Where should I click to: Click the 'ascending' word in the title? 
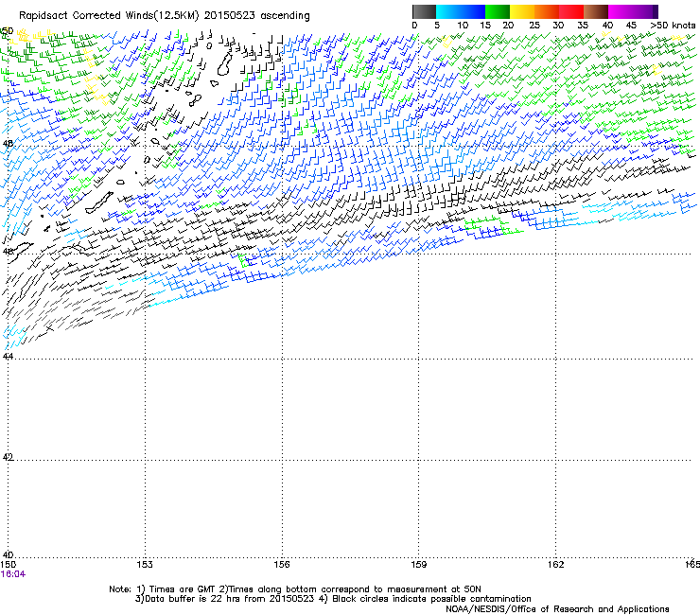point(285,16)
